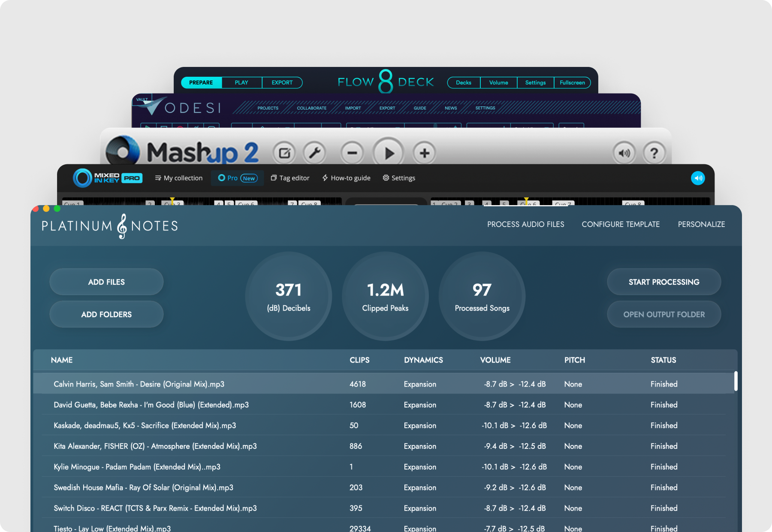Open the EXPORT tab in Flow 8 Deck
772x532 pixels.
click(282, 82)
